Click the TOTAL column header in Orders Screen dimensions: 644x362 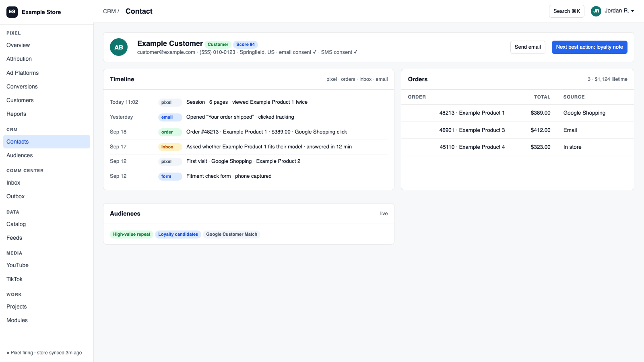(x=542, y=97)
